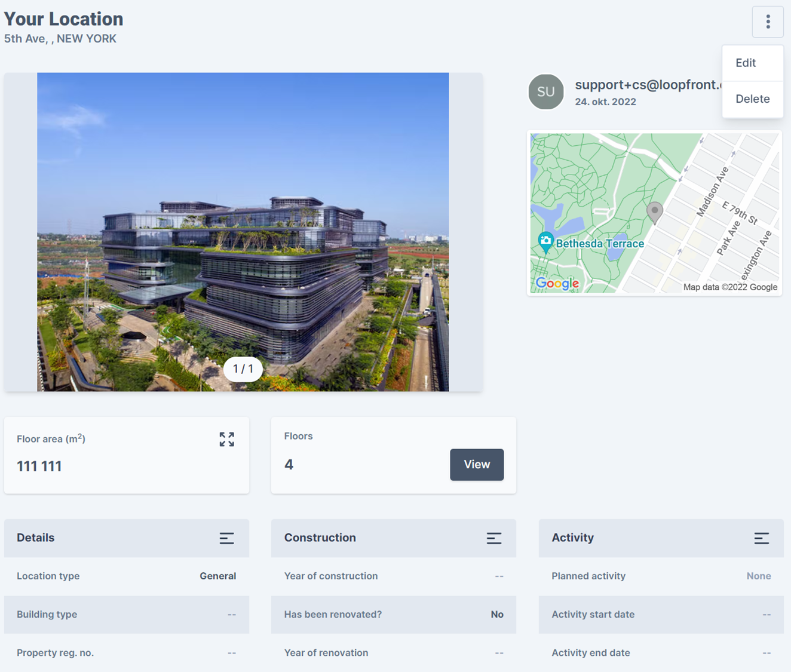
Task: Click the Madison Ave label on map
Action: point(713,192)
